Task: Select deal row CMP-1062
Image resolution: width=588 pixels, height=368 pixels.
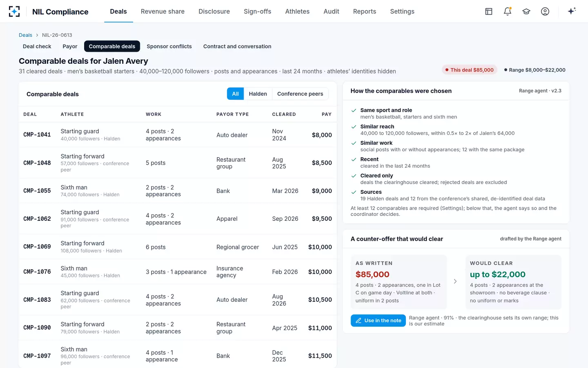Action: pos(178,219)
